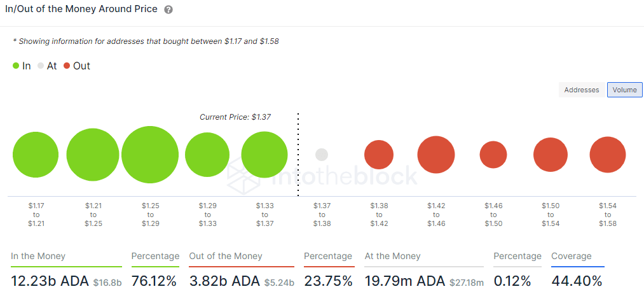
Task: Click the help question mark icon
Action: pos(168,10)
